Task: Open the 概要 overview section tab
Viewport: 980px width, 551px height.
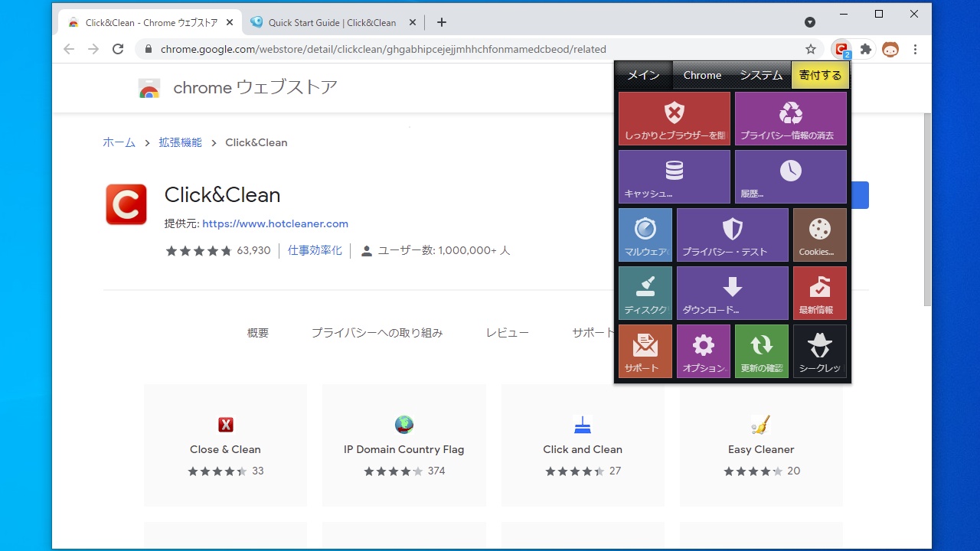Action: coord(258,333)
